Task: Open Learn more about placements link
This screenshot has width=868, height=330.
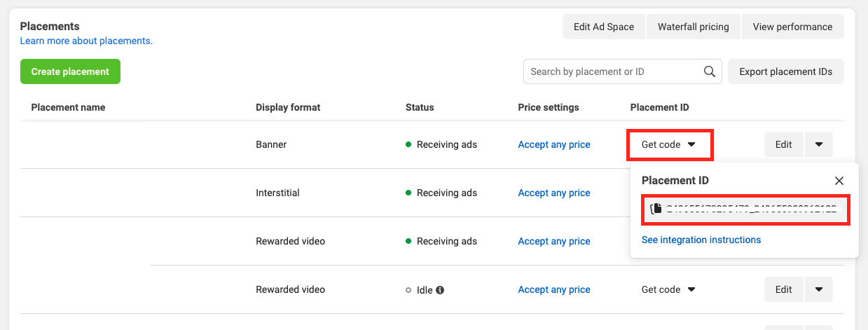Action: click(86, 41)
